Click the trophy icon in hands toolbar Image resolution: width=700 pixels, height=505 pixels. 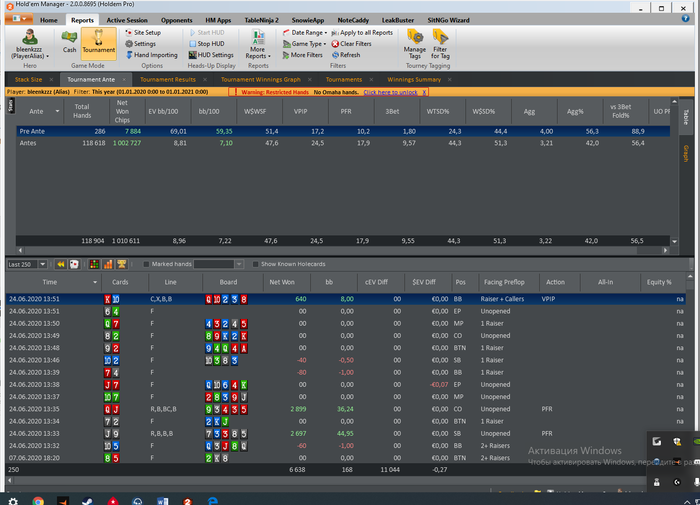coord(121,264)
